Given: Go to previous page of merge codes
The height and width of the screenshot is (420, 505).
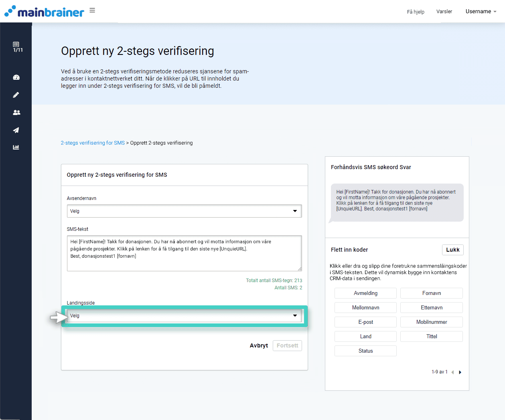Looking at the screenshot, I should (452, 372).
